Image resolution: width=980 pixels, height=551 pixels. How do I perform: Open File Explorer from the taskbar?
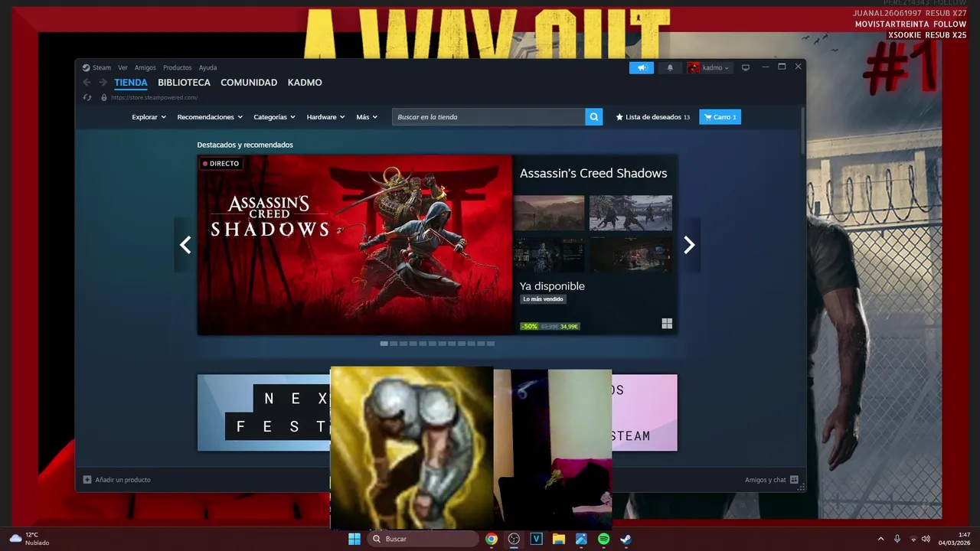[558, 539]
